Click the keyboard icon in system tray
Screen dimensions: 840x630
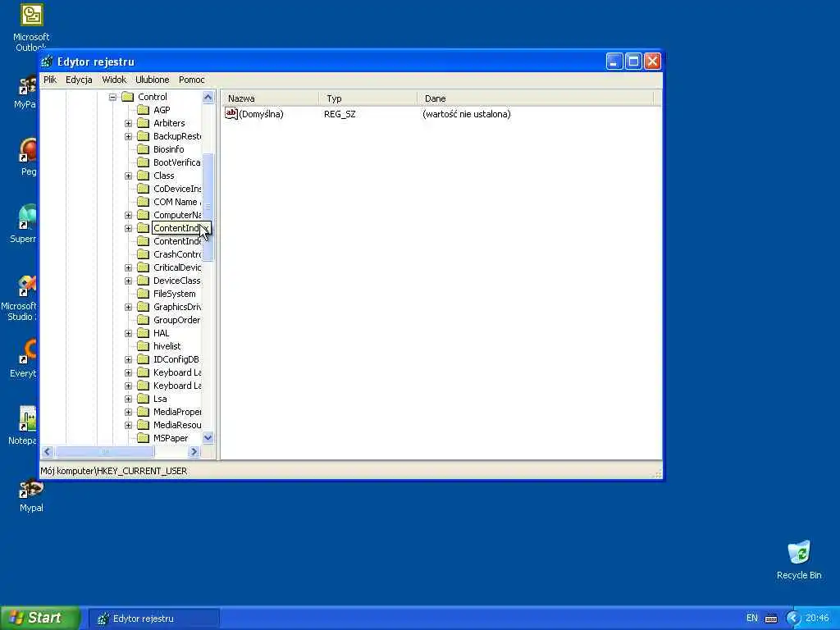(x=771, y=619)
